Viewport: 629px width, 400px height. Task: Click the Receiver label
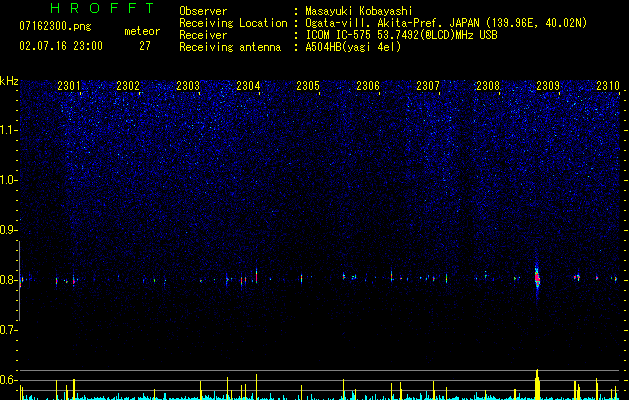tap(203, 35)
